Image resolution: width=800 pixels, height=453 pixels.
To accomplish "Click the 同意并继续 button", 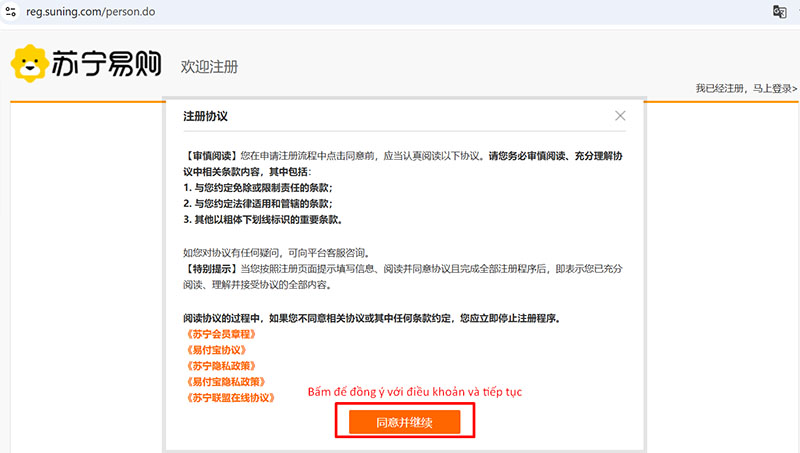I will [x=405, y=422].
